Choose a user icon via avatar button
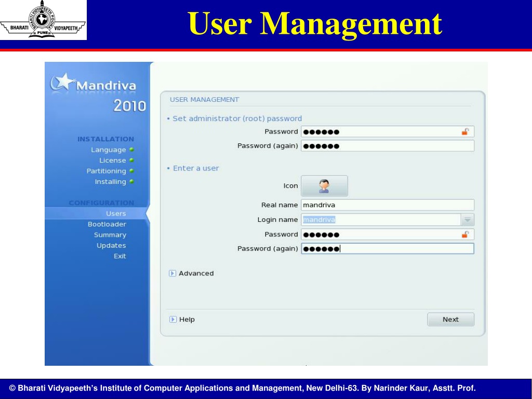This screenshot has width=532, height=399. point(324,186)
